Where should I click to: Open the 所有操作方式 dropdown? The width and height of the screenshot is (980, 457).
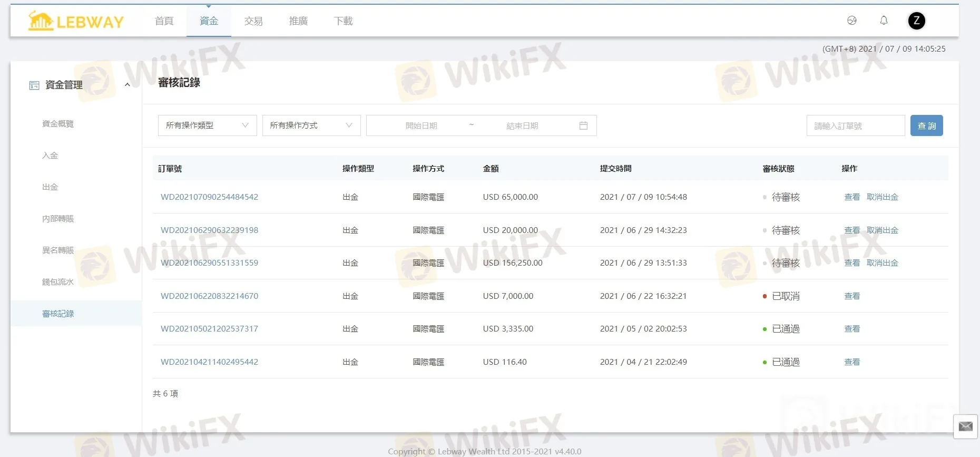pos(311,125)
